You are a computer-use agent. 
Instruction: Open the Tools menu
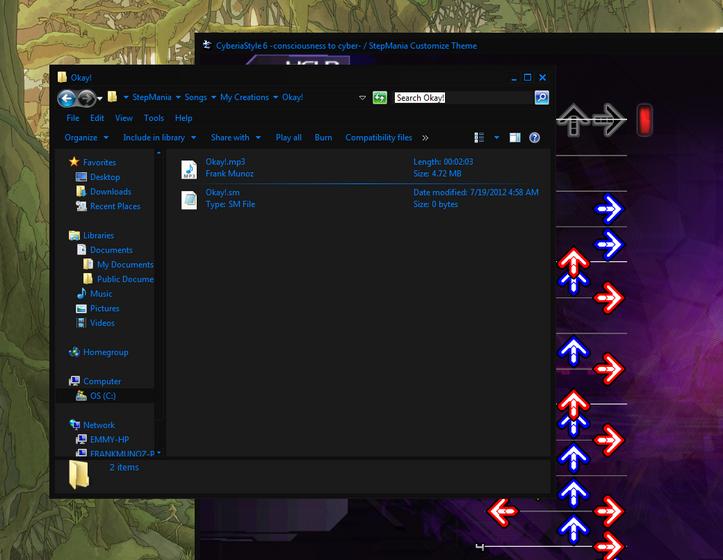point(154,118)
